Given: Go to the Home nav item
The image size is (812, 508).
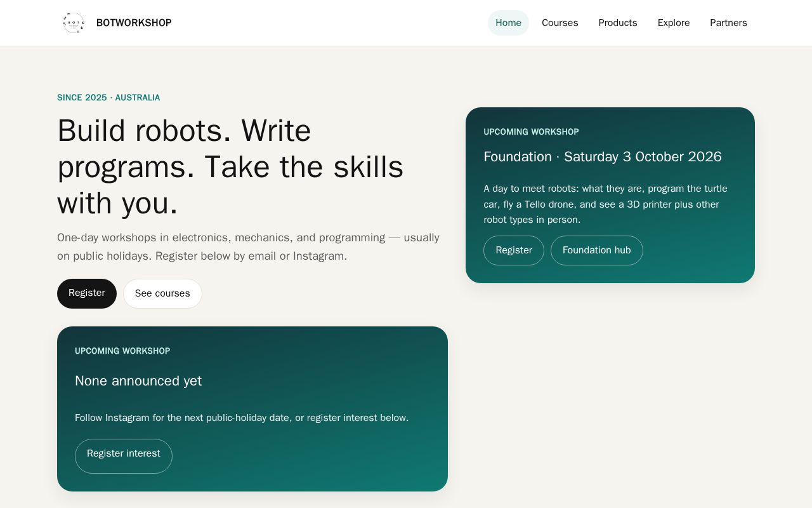Looking at the screenshot, I should click(508, 23).
